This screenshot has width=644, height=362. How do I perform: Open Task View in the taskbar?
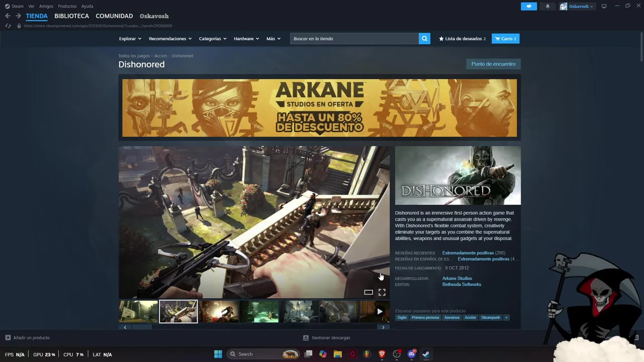308,354
